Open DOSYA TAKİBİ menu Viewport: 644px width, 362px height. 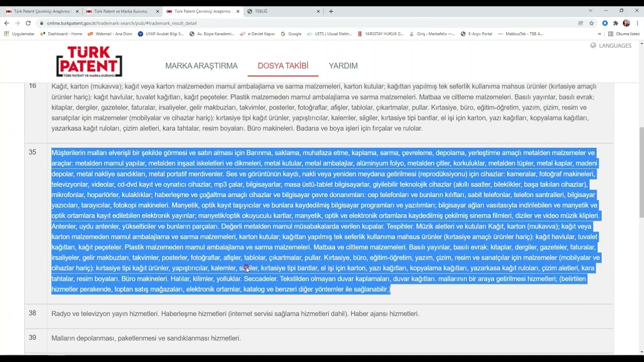click(x=283, y=66)
